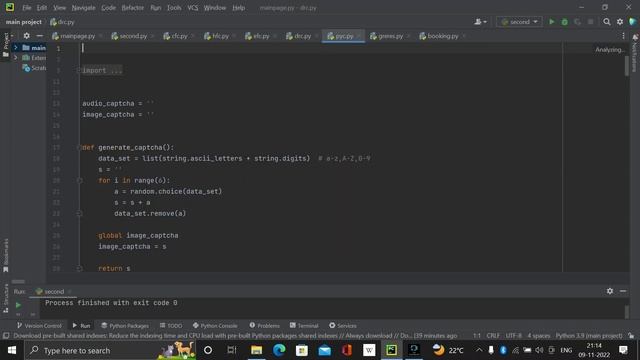Hide the Run tool window
Image resolution: width=640 pixels, height=360 pixels.
tap(623, 291)
